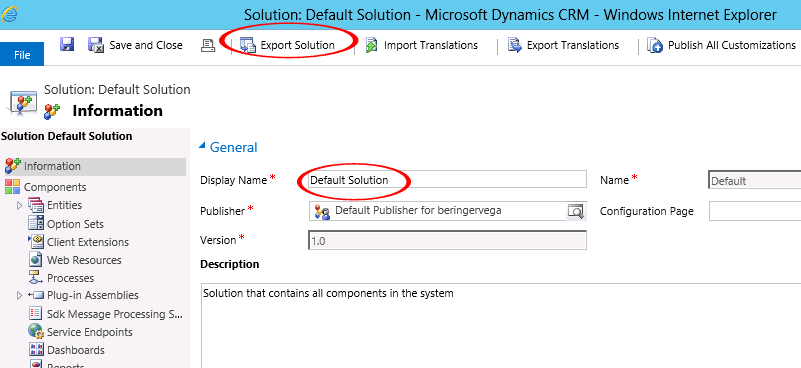Image resolution: width=801 pixels, height=368 pixels.
Task: Click the Plug-in Assemblies icon
Action: coord(36,295)
